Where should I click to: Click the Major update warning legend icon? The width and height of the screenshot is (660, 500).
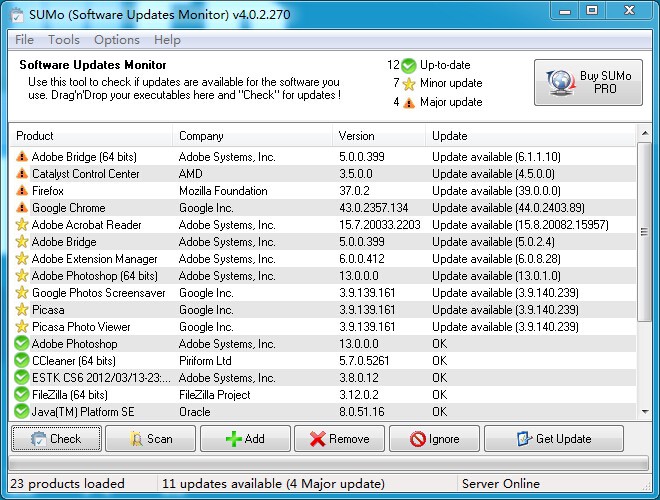tap(409, 102)
